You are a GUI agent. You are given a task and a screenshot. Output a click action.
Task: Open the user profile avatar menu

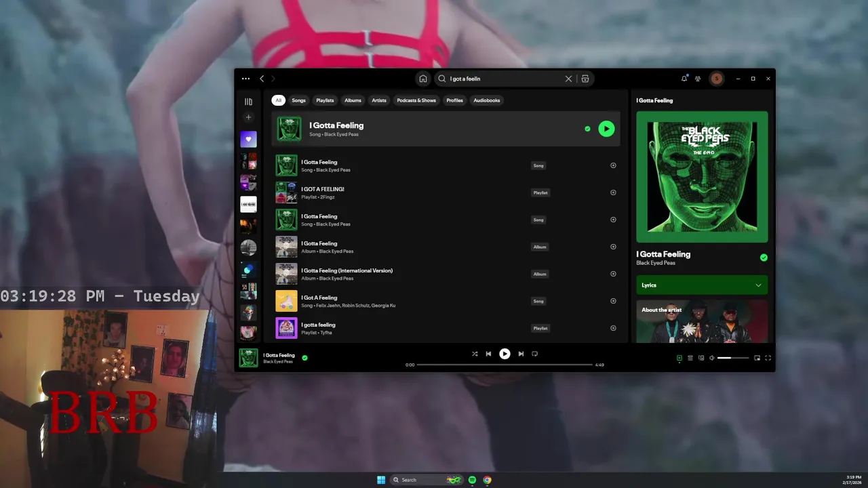[x=717, y=79]
